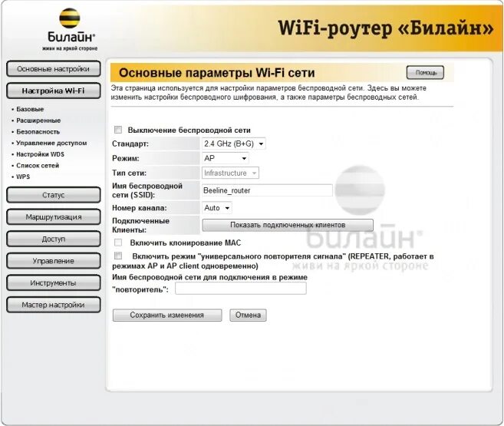The width and height of the screenshot is (504, 426).
Task: Click the Стандарт: label
Action: click(130, 144)
